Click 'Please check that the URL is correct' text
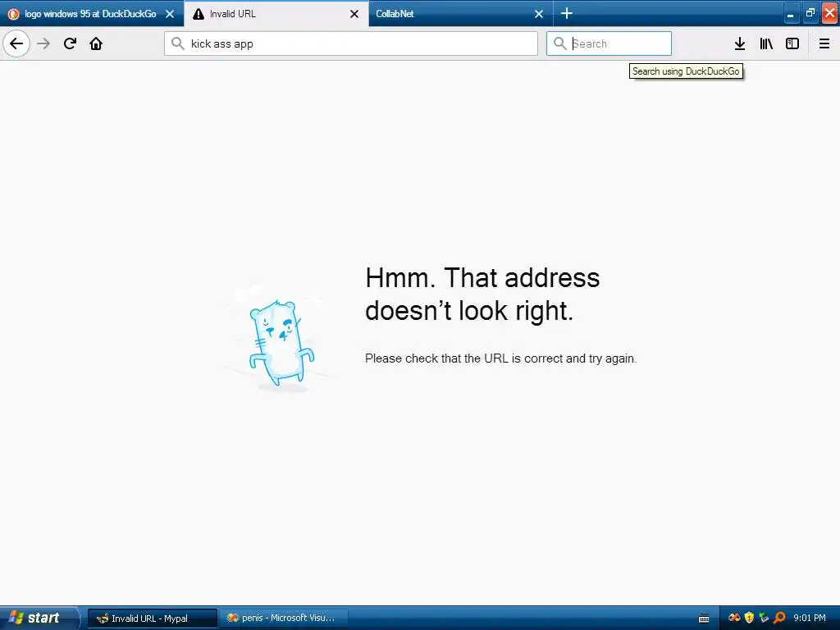840x630 pixels. pos(501,358)
